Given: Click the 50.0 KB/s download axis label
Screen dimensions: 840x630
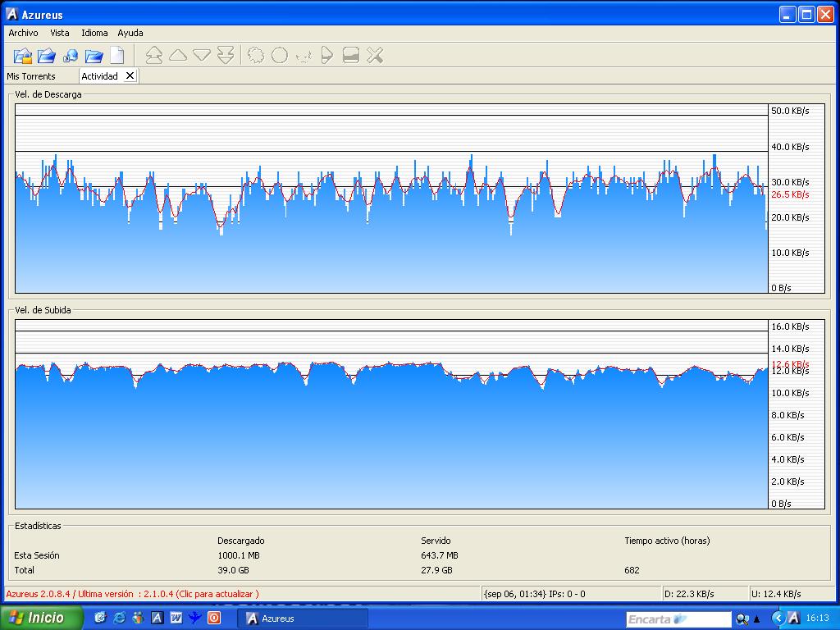Looking at the screenshot, I should click(x=790, y=111).
